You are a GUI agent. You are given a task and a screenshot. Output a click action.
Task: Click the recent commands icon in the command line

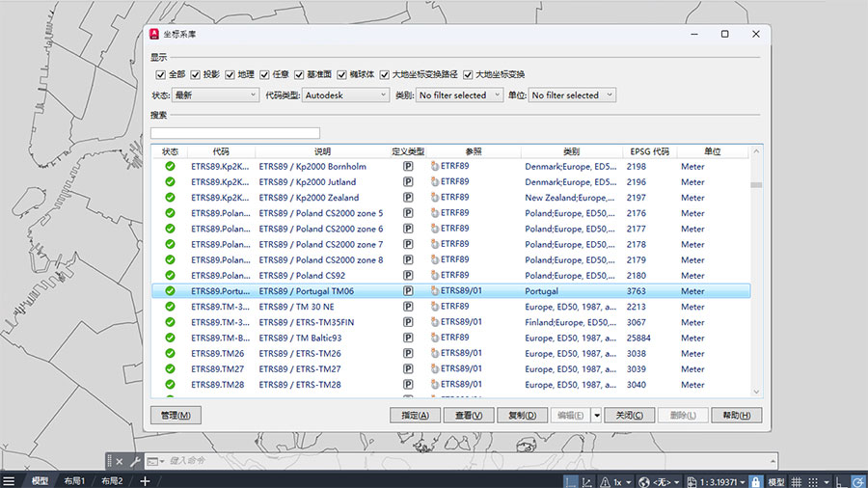point(152,461)
